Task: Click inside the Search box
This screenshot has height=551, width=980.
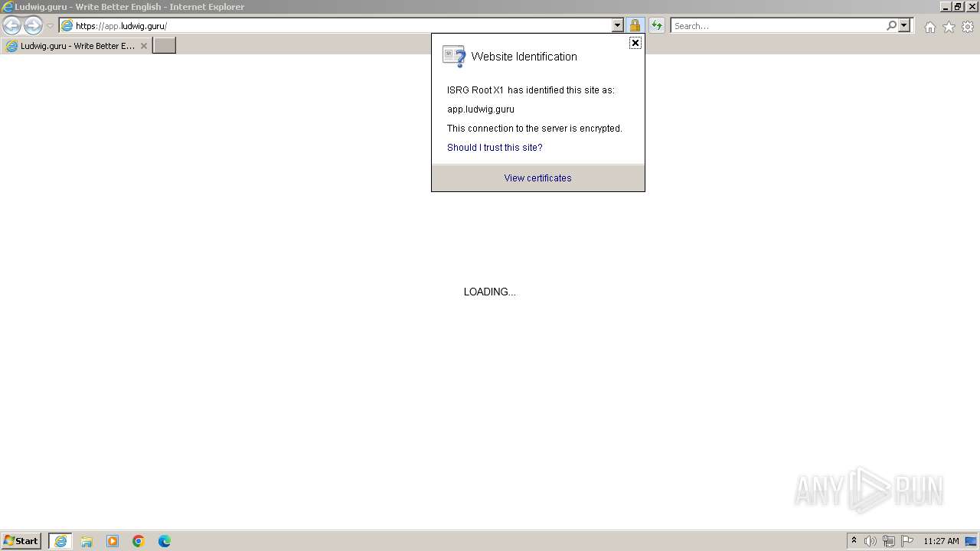Action: tap(778, 26)
